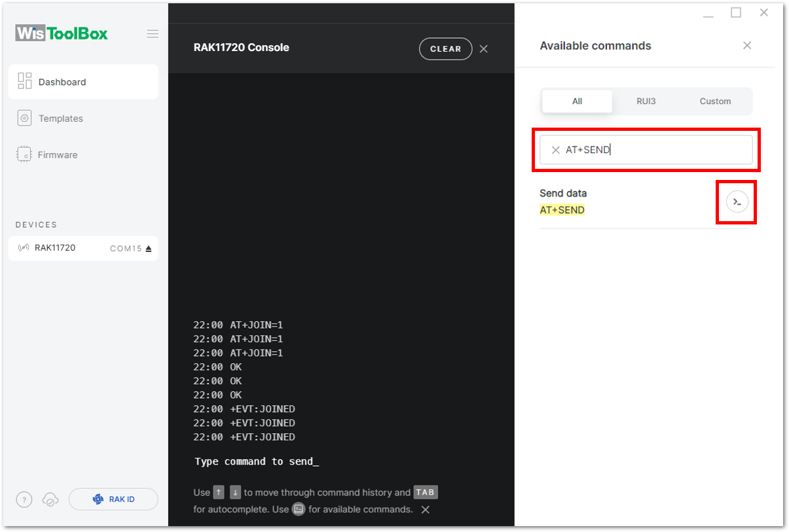The width and height of the screenshot is (789, 532).
Task: Click the up arrow key hint
Action: (x=219, y=493)
